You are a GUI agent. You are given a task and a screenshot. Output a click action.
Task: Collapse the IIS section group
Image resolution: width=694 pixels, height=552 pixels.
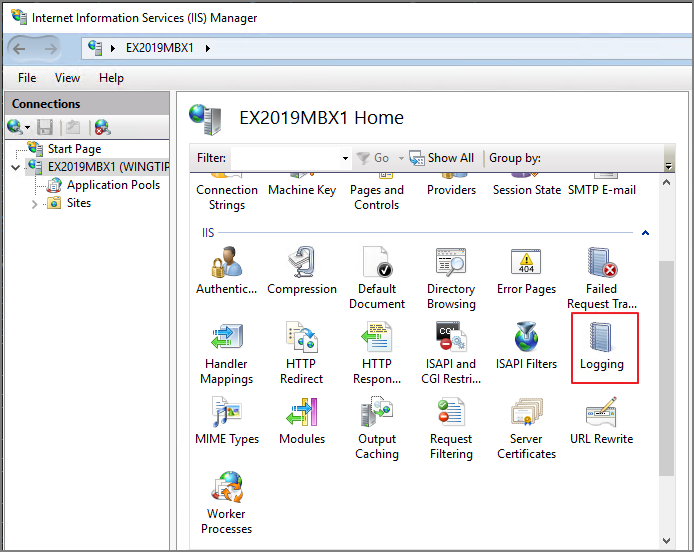[x=645, y=233]
